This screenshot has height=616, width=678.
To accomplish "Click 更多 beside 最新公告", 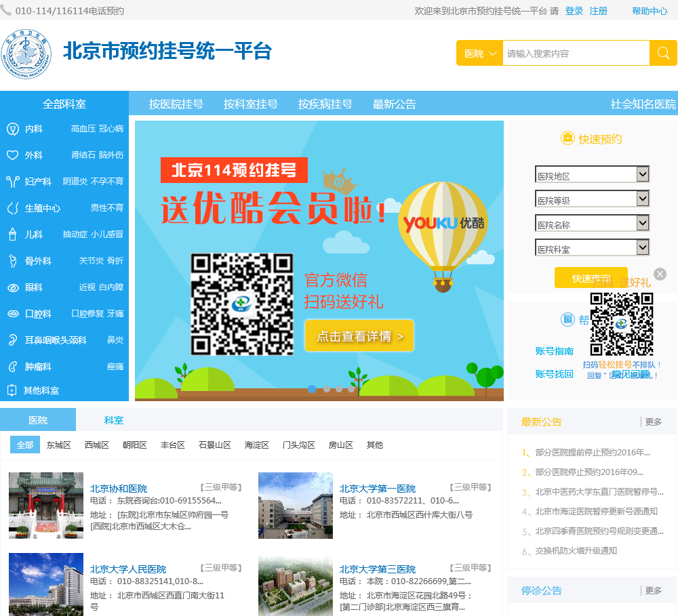I will [x=654, y=422].
